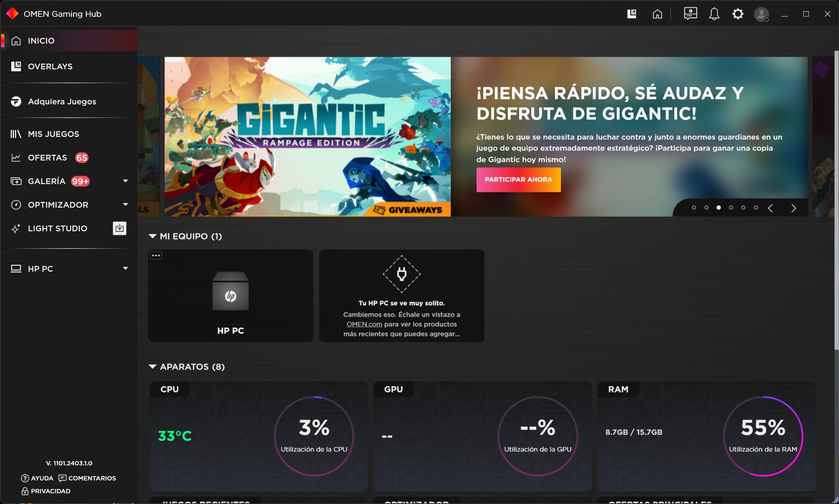The image size is (839, 504).
Task: Select the HP PC device card
Action: [x=230, y=296]
